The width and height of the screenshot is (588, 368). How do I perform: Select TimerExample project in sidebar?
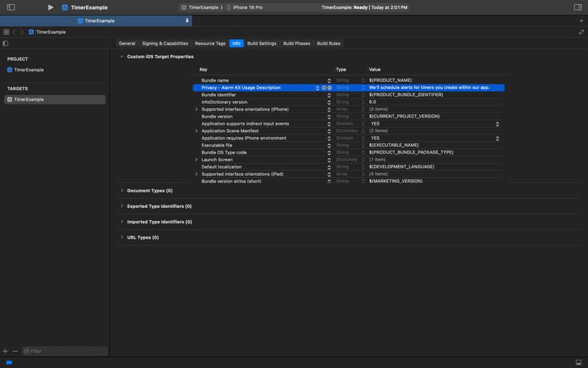pyautogui.click(x=29, y=70)
